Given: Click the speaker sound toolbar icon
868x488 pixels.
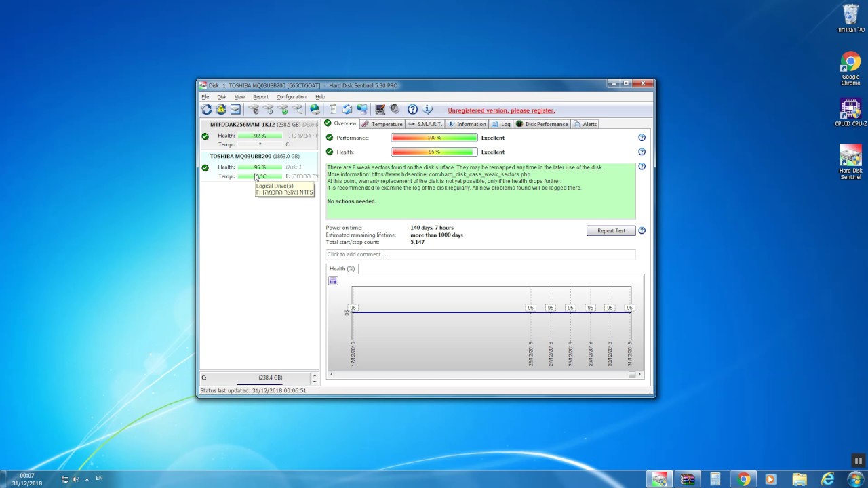Looking at the screenshot, I should click(x=394, y=109).
